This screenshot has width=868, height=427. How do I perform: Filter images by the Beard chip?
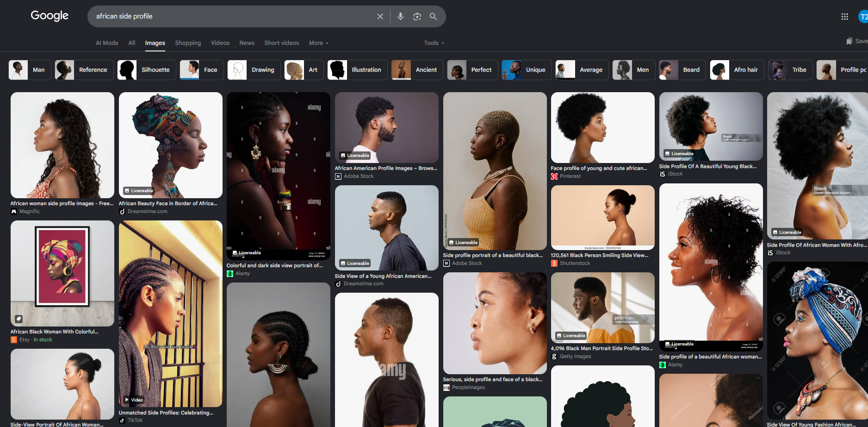[682, 70]
